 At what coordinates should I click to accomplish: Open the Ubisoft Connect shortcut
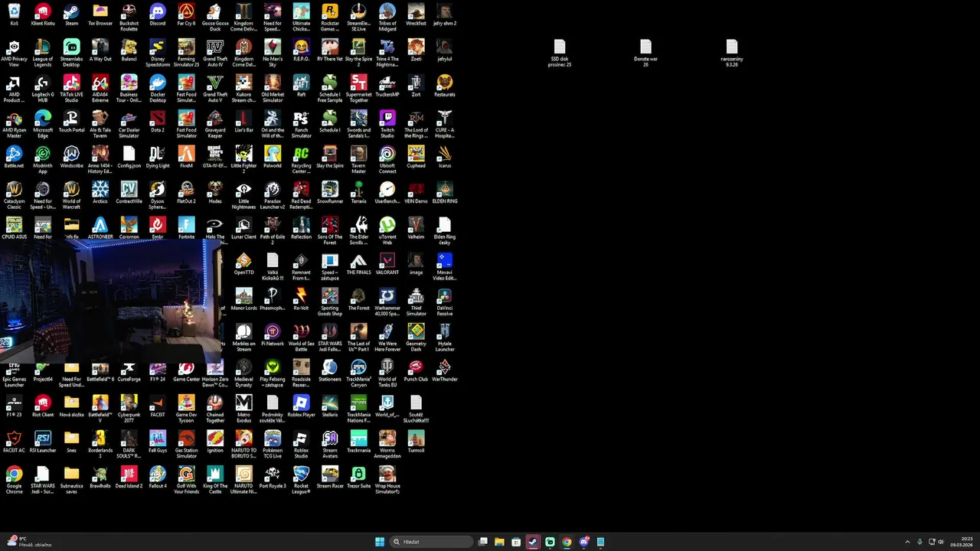387,160
